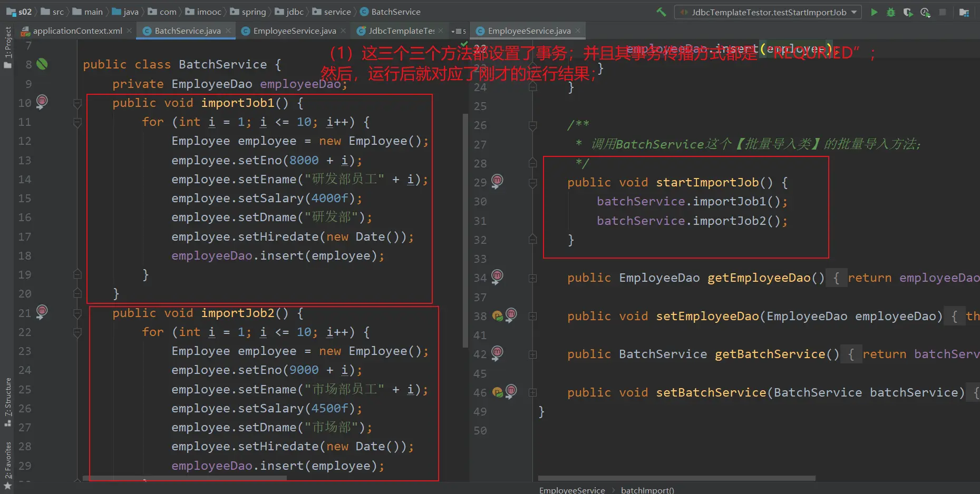Viewport: 980px width, 494px height.
Task: Run the JdbcTemplateTestor configuration
Action: 874,12
